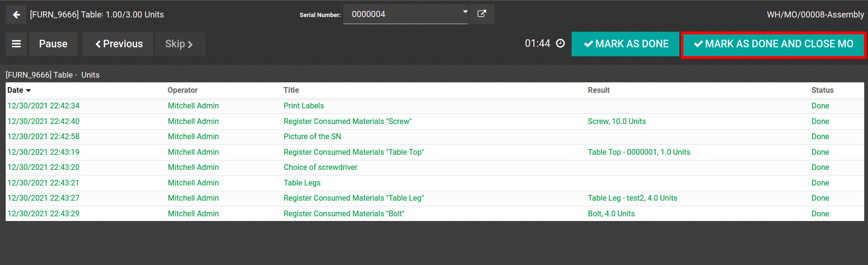868x265 pixels.
Task: Sort by Status column header
Action: click(822, 90)
